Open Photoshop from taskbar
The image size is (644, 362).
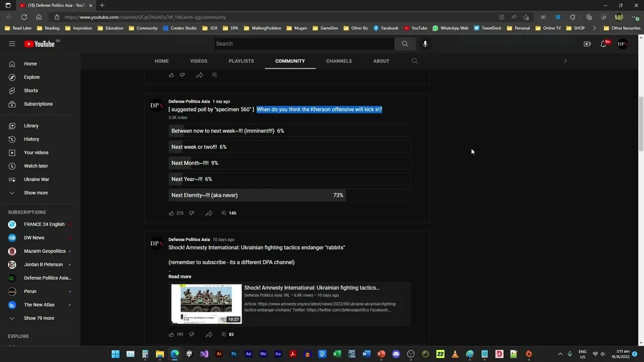233,354
